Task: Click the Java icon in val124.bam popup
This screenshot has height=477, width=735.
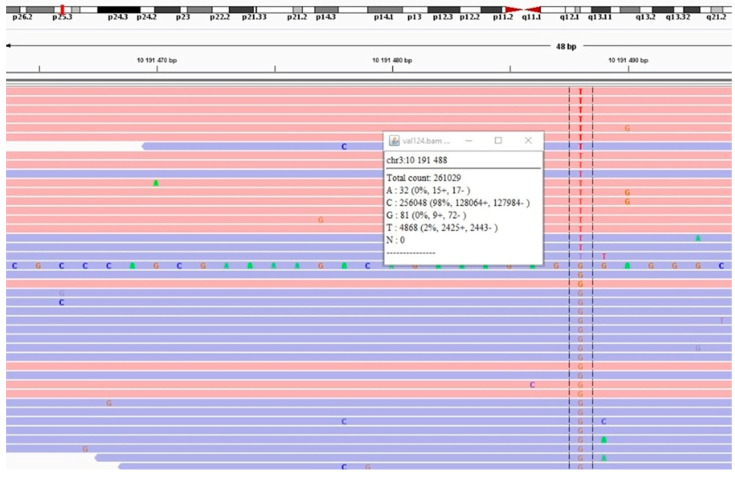Action: click(394, 141)
